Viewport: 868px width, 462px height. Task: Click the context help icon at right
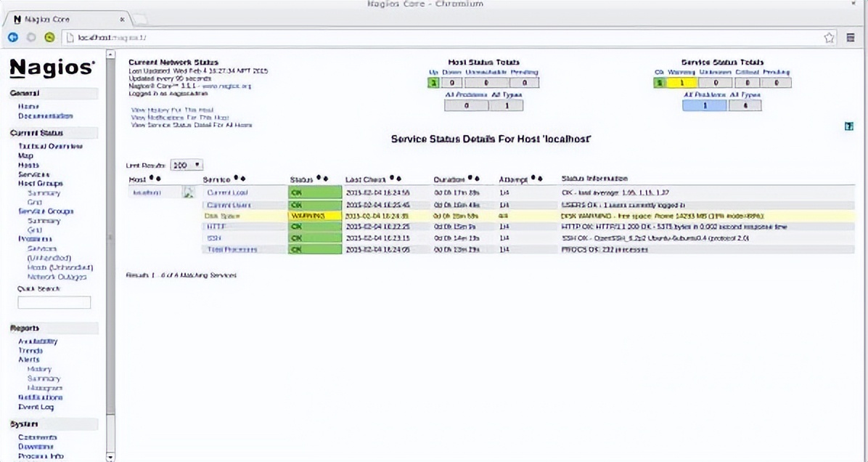click(x=848, y=126)
